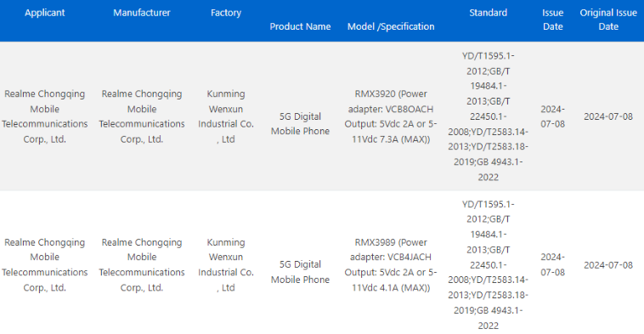Click the Original Issue Date header
Screen dimensions: 644x334
608,20
